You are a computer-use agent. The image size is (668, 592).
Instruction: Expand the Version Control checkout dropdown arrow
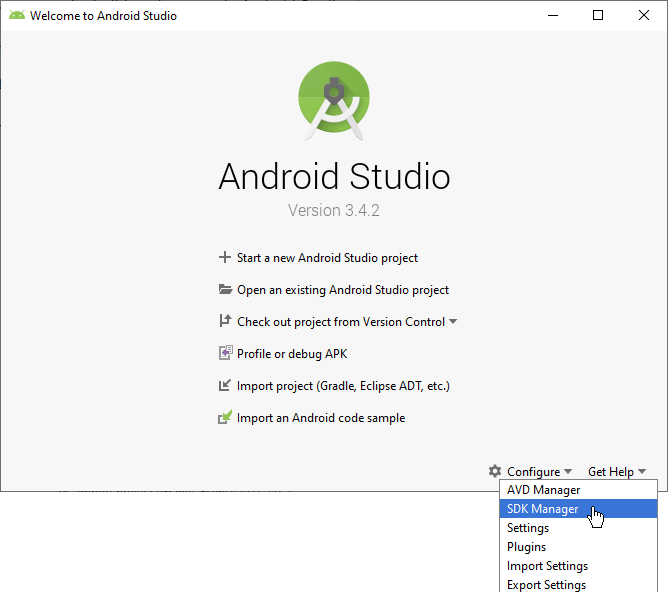pyautogui.click(x=453, y=322)
